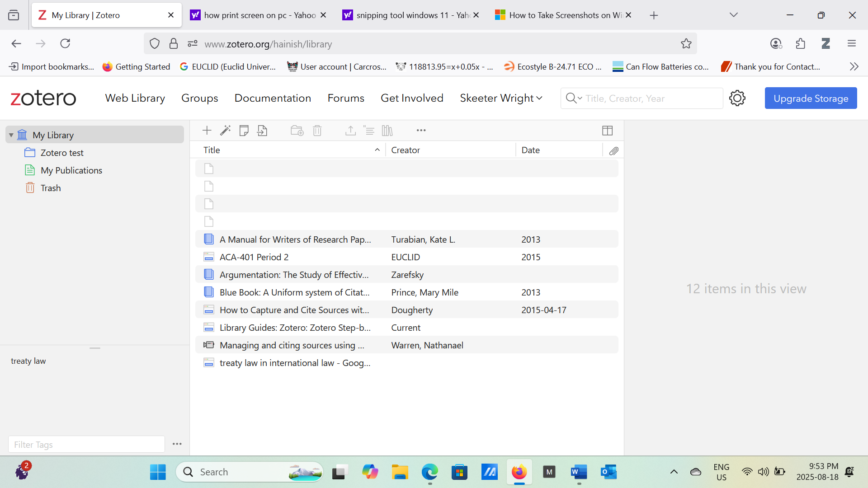Screen dimensions: 868x488
Task: Click the Upgrade Storage button
Action: point(811,98)
